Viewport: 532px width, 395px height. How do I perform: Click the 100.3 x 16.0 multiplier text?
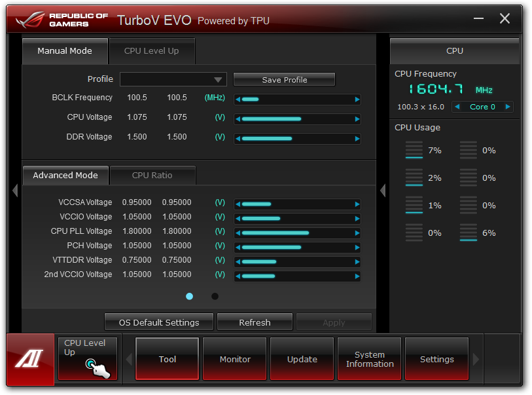coord(421,107)
